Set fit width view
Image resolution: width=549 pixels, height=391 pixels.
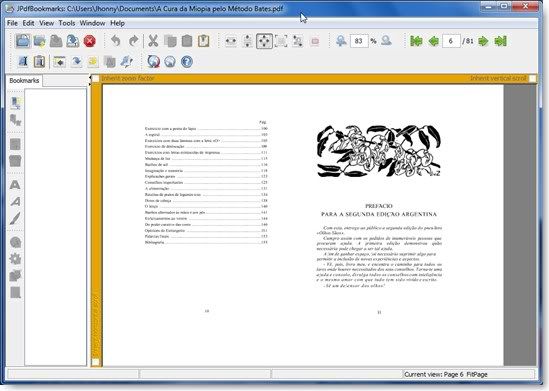231,41
